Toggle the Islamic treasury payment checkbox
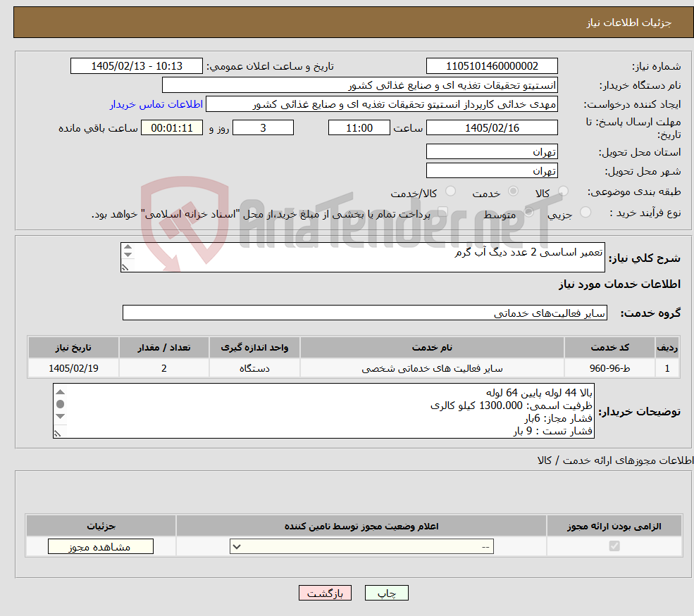694x616 pixels. 442,213
